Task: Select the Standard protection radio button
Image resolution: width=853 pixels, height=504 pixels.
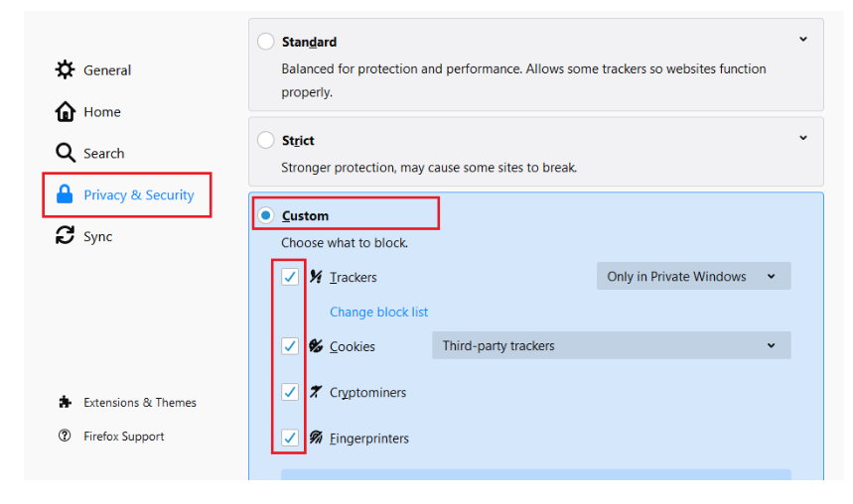Action: (265, 42)
